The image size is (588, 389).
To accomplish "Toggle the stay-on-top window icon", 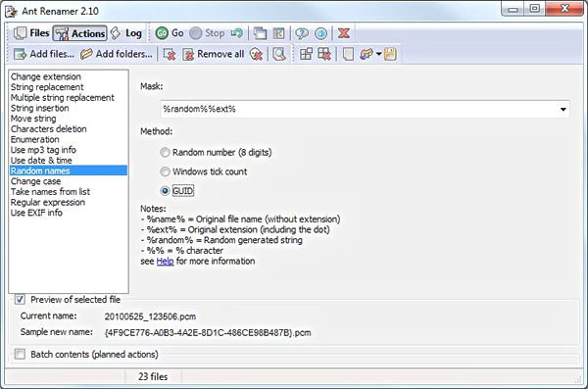I will pos(260,33).
